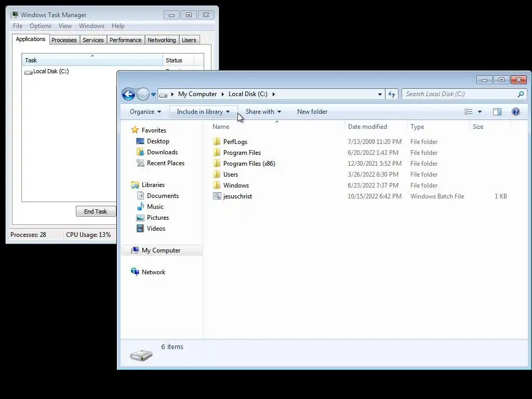Click the 10/15/2022 6:42 PM date cell
The width and height of the screenshot is (532, 399).
pyautogui.click(x=374, y=196)
